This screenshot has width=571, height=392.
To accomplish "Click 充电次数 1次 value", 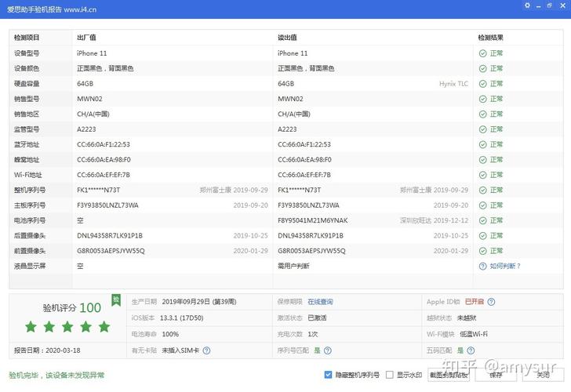I will click(x=313, y=334).
